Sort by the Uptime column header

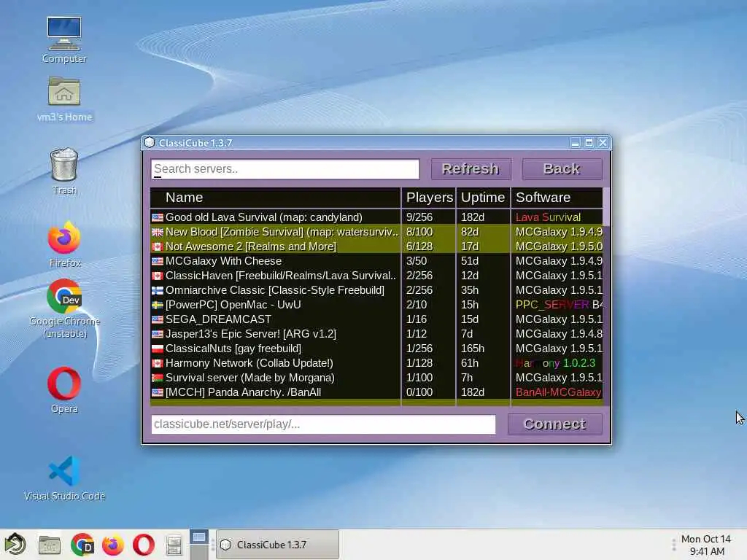[483, 197]
